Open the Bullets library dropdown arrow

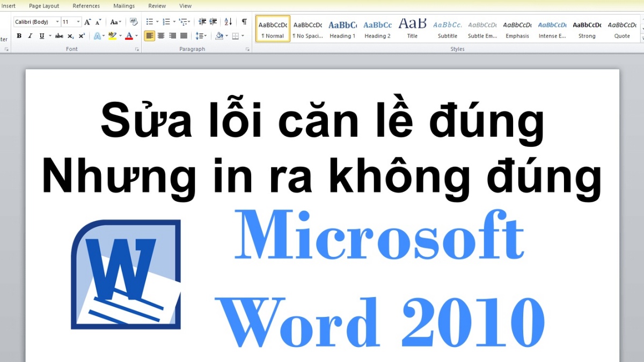[157, 22]
